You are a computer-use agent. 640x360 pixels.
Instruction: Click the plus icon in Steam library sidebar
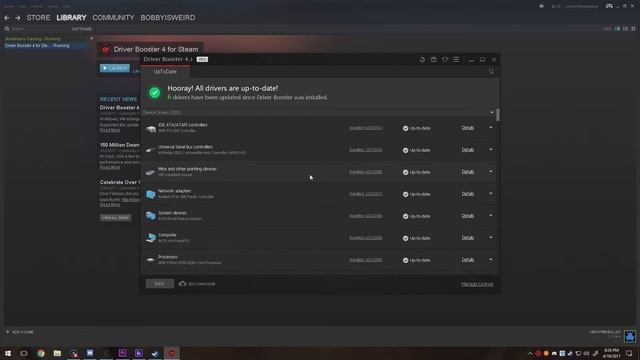click(x=91, y=38)
